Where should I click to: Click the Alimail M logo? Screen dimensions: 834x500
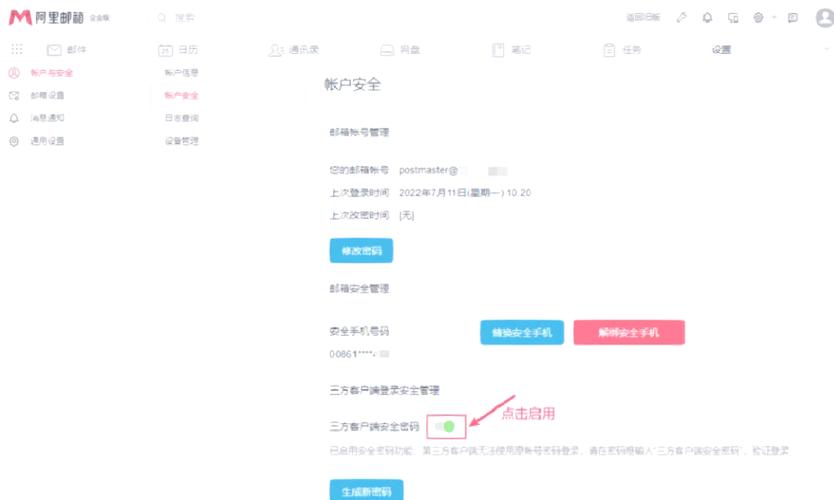click(x=20, y=17)
